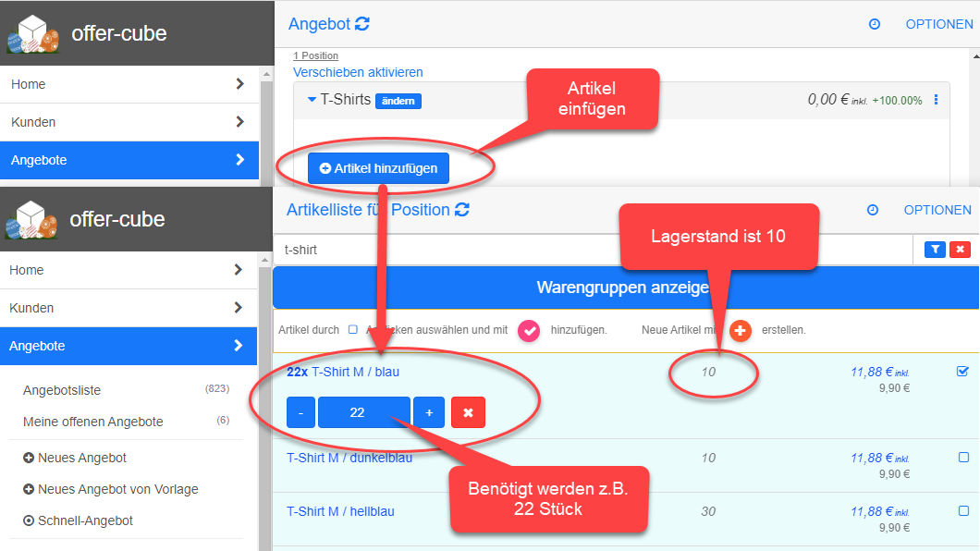Click the quantity field showing 22
This screenshot has height=551, width=980.
click(x=363, y=412)
